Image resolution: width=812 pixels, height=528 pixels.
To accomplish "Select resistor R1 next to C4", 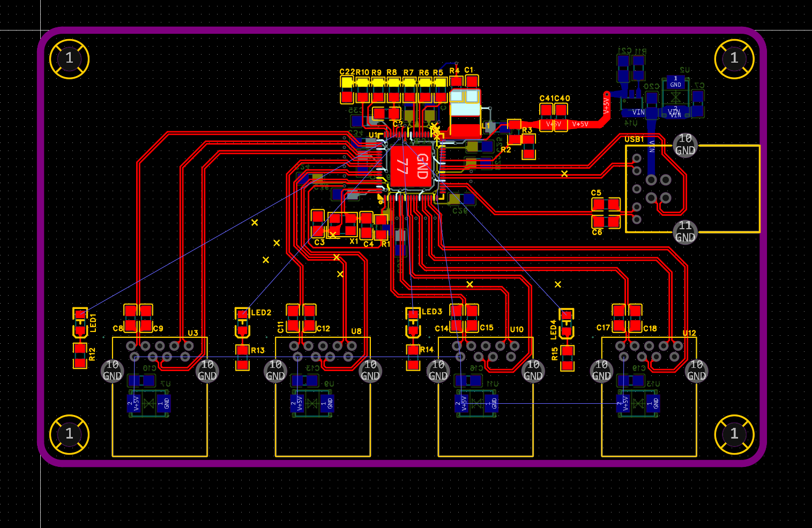I will click(382, 227).
